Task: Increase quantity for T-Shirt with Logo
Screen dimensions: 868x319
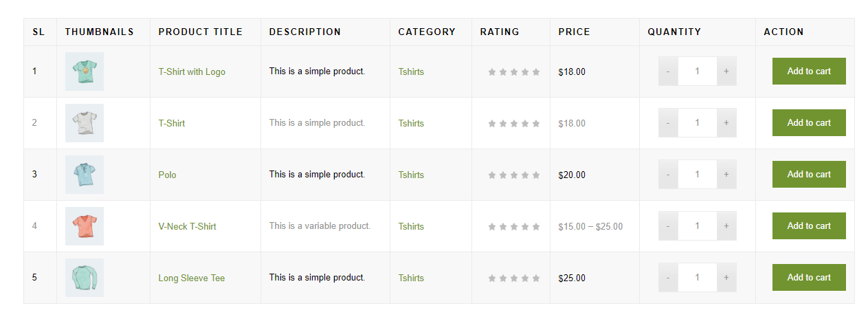Action: (726, 71)
